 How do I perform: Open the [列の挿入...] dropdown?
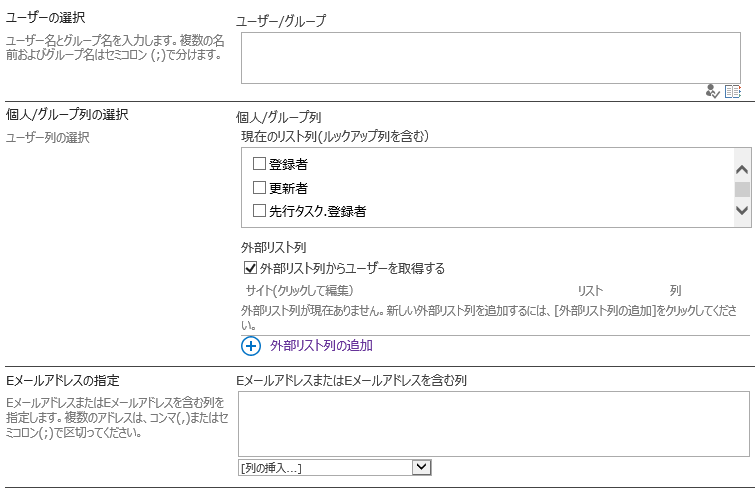pos(335,468)
